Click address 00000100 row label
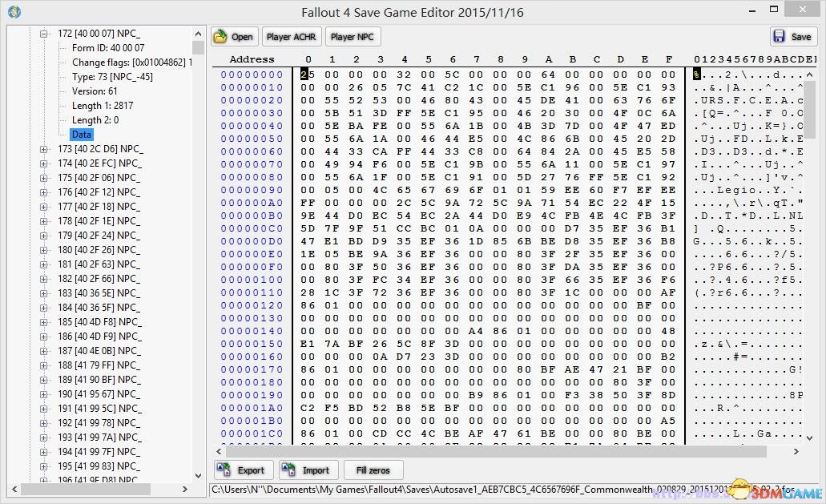This screenshot has height=504, width=826. (x=252, y=280)
